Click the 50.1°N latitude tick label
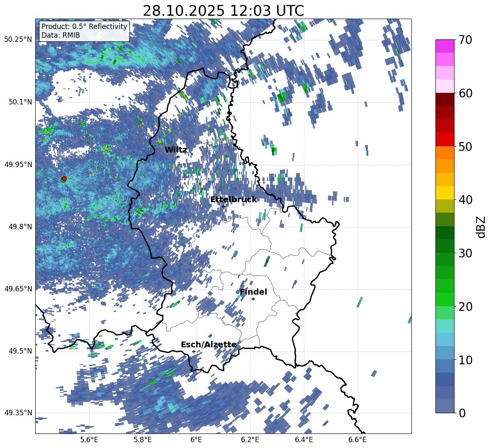491x448 pixels. [20, 102]
